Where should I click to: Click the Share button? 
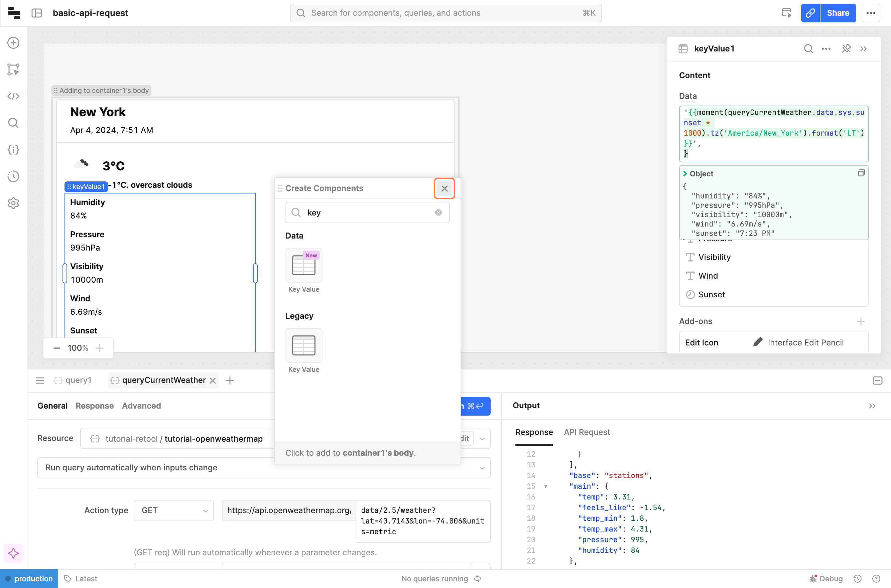838,13
